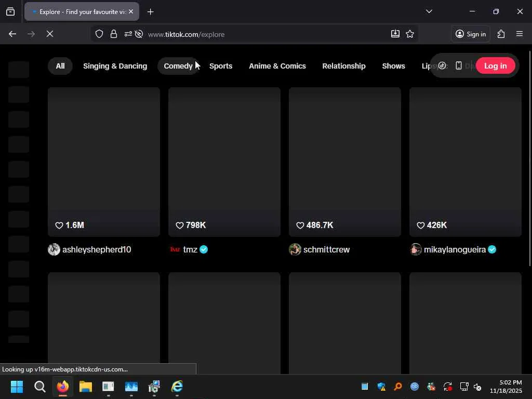Open mikaylanogueira's profile avatar
The width and height of the screenshot is (532, 399).
click(x=416, y=249)
